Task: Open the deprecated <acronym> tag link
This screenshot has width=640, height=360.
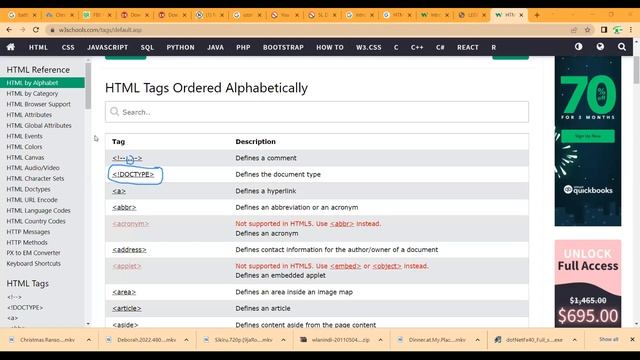Action: [x=131, y=224]
